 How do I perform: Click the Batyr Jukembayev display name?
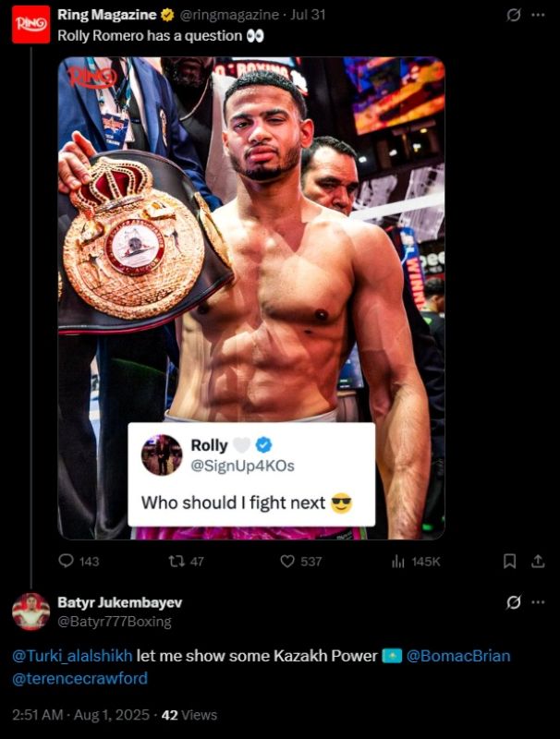point(120,602)
